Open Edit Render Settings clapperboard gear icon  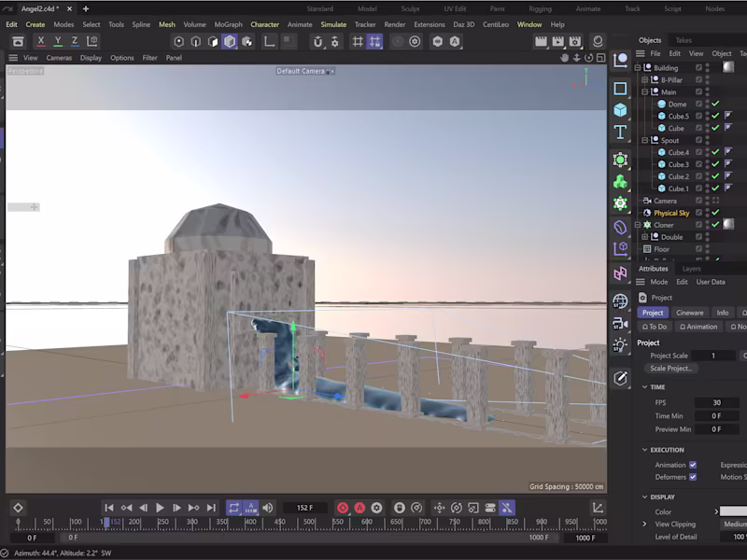coord(575,42)
